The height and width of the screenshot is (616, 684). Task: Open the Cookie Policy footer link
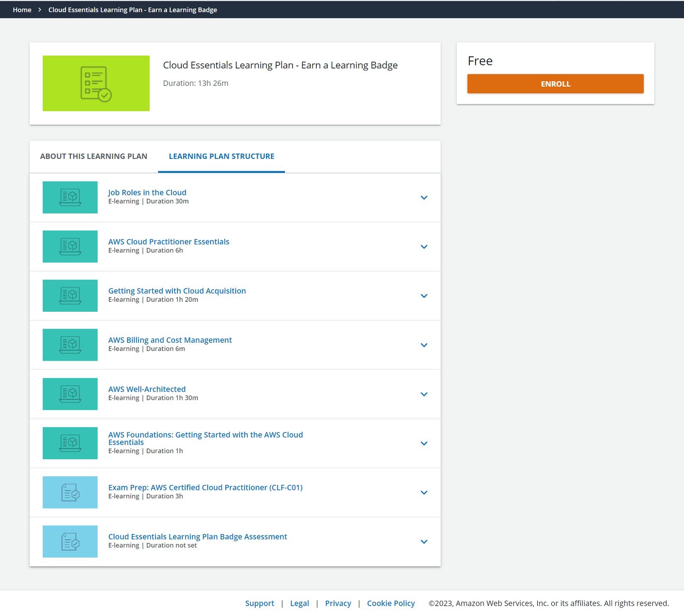[x=391, y=603]
